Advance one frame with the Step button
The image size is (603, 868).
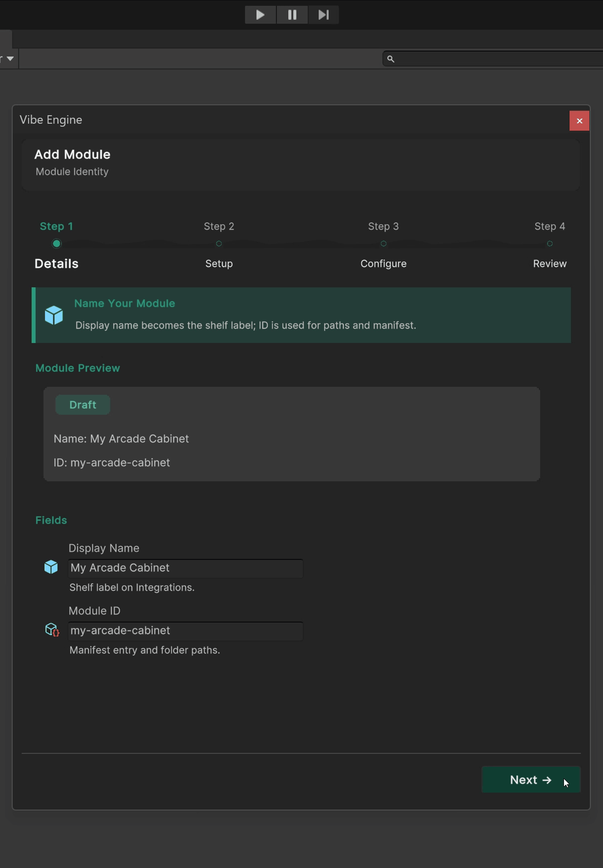pyautogui.click(x=324, y=15)
